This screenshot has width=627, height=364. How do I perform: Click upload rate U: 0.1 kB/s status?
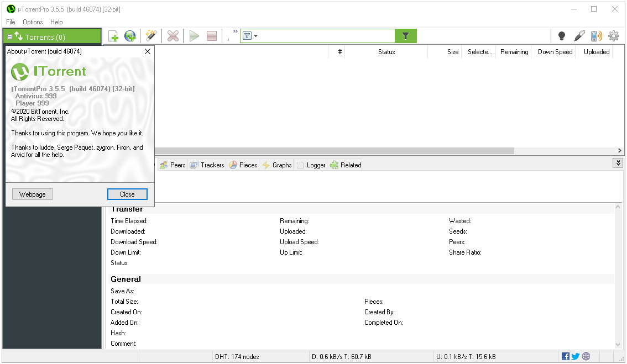point(466,357)
